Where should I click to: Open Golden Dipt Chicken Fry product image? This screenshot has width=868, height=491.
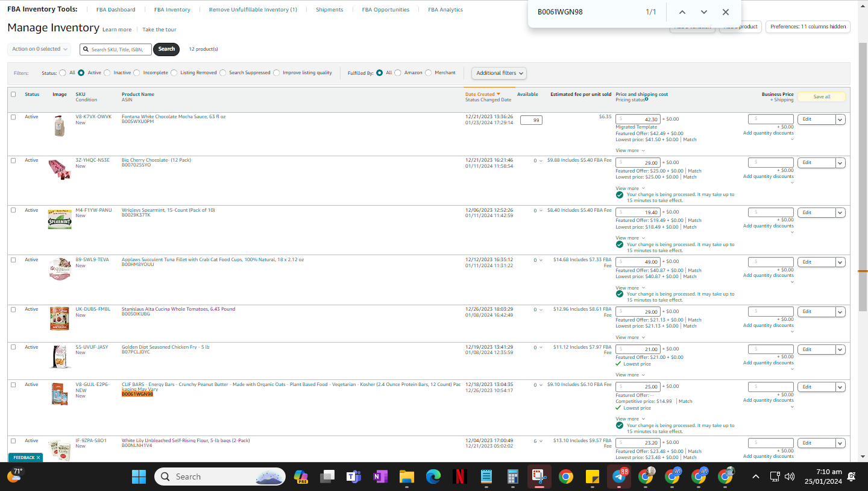click(60, 356)
